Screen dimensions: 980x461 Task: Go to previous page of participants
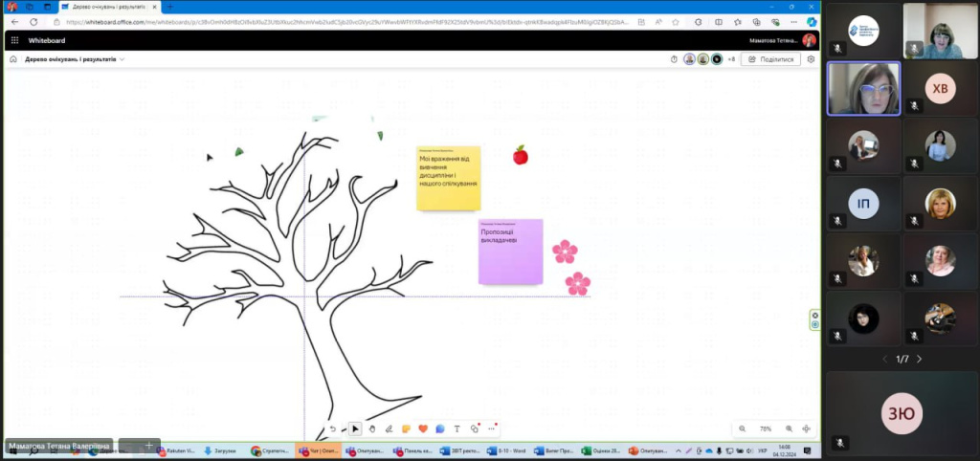tap(884, 360)
